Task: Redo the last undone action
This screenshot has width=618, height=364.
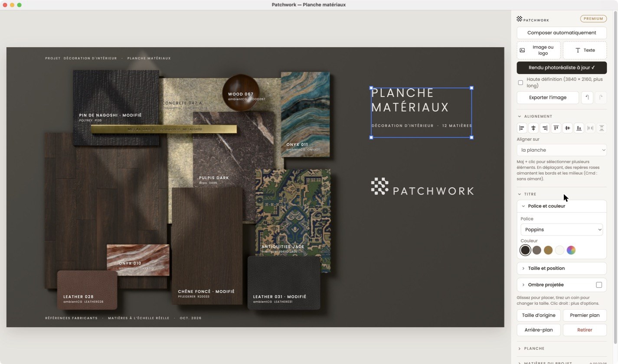Action: (x=601, y=97)
